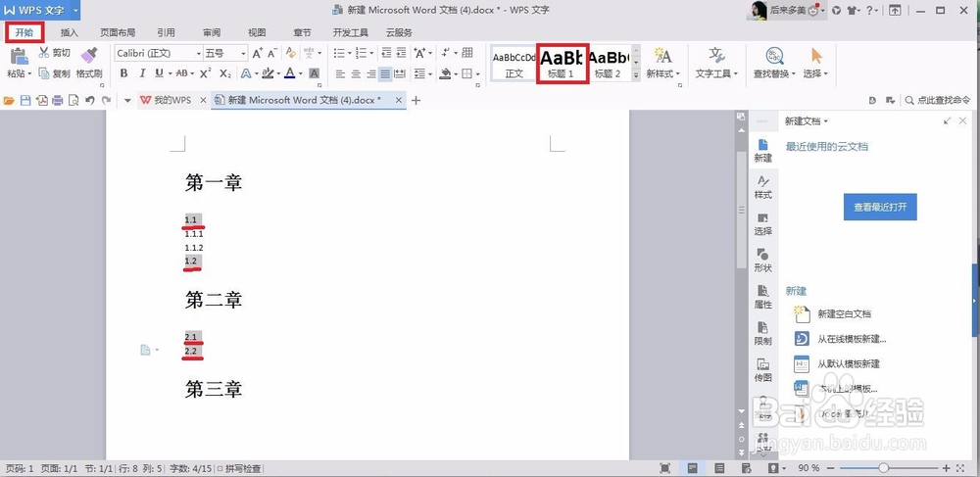The width and height of the screenshot is (980, 477).
Task: Align paragraph text to the right
Action: coord(370,73)
